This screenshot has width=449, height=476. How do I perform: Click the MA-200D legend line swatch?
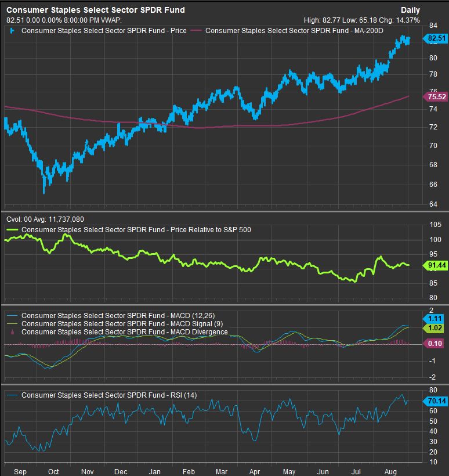(x=195, y=31)
